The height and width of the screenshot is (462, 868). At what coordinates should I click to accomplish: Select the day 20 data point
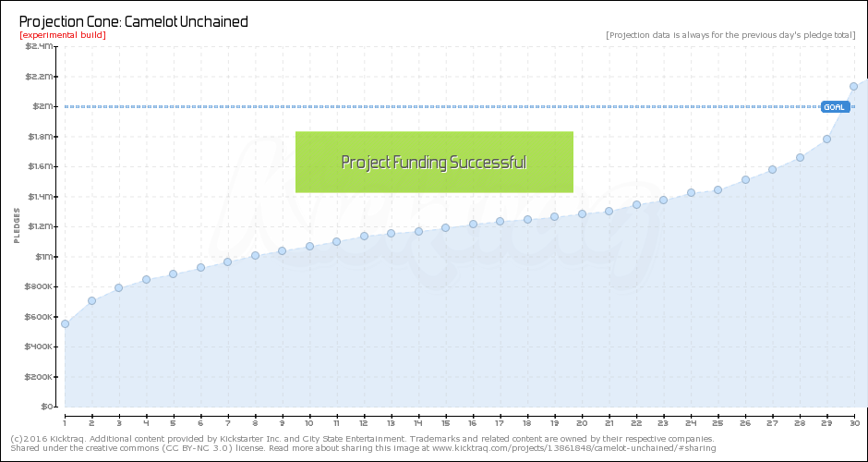pos(582,213)
